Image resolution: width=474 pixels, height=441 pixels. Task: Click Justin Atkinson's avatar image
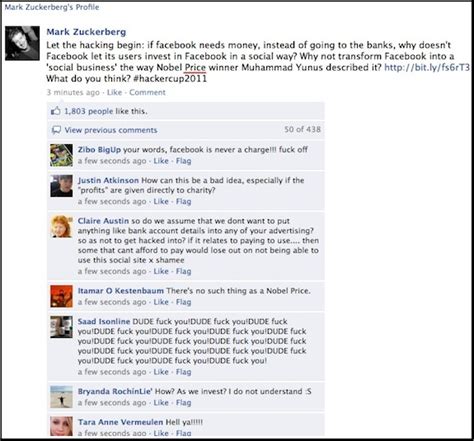tap(61, 186)
